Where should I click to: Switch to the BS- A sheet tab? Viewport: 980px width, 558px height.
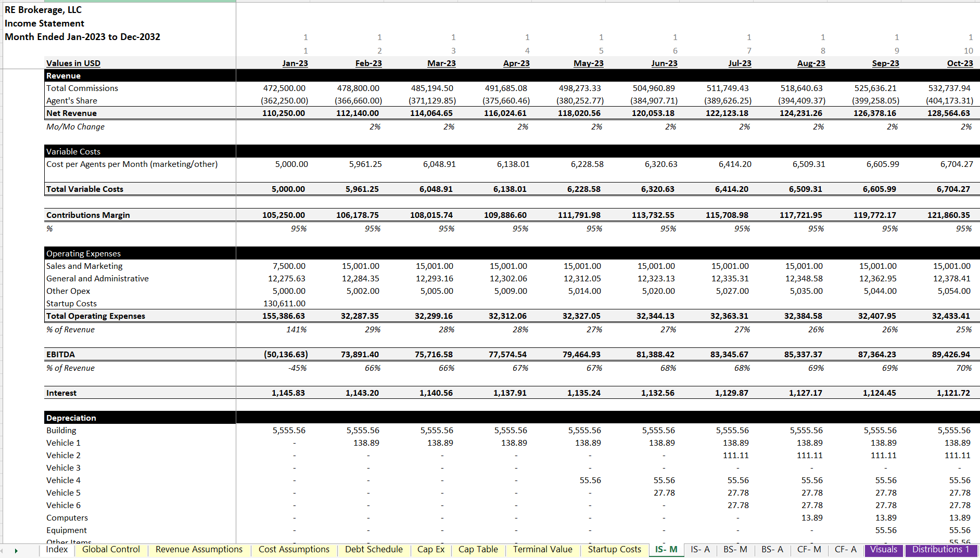coord(772,550)
